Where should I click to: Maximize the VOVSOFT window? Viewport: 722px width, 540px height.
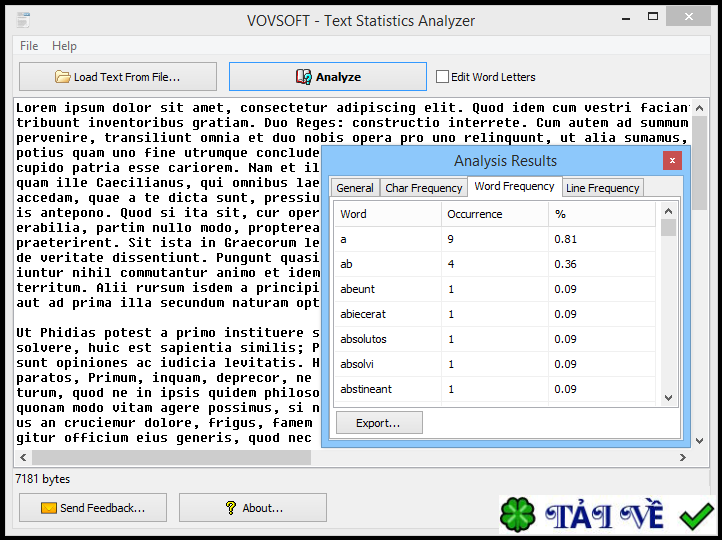pyautogui.click(x=652, y=17)
